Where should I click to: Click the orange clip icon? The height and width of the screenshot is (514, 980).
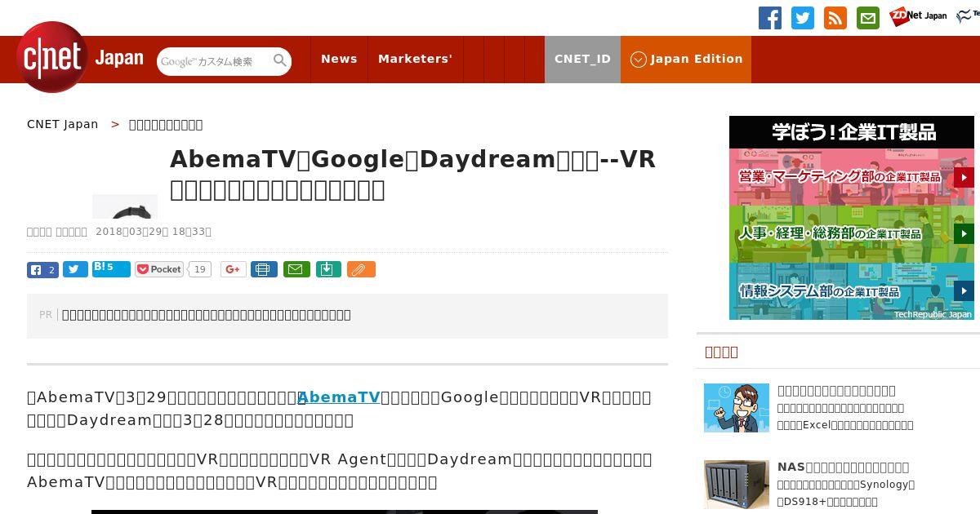click(361, 269)
